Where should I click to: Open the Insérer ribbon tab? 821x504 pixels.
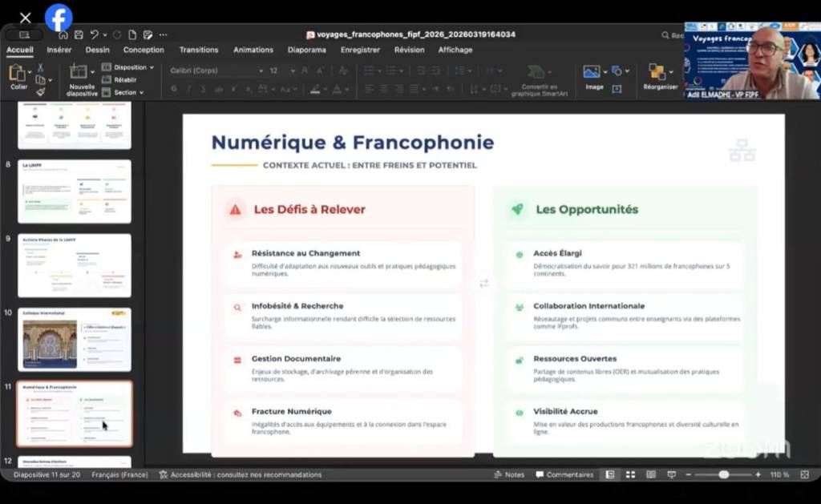(x=59, y=50)
